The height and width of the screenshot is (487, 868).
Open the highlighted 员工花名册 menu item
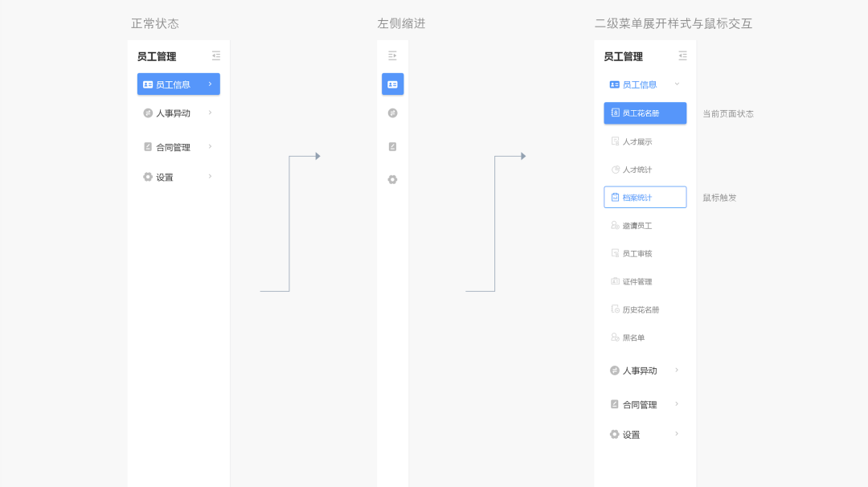click(x=645, y=113)
